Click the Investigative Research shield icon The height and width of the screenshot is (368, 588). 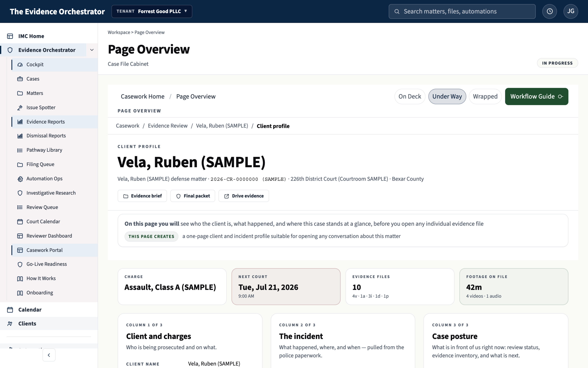pos(20,193)
